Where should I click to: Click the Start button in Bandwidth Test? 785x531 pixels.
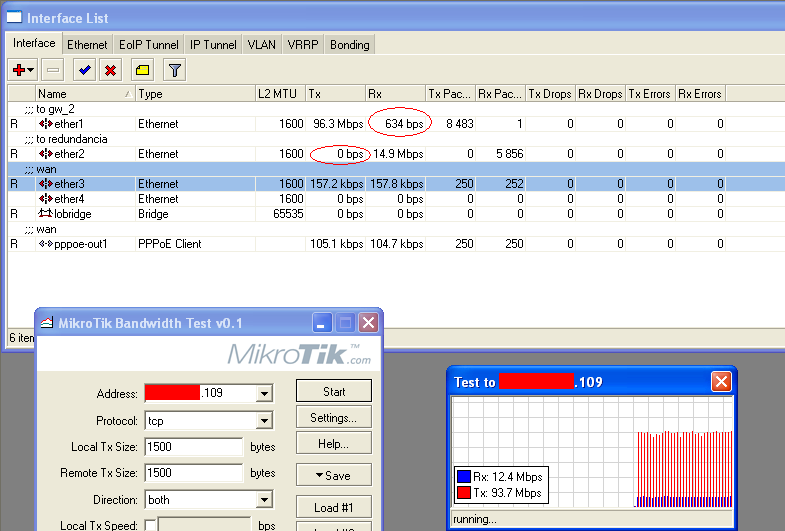[334, 391]
